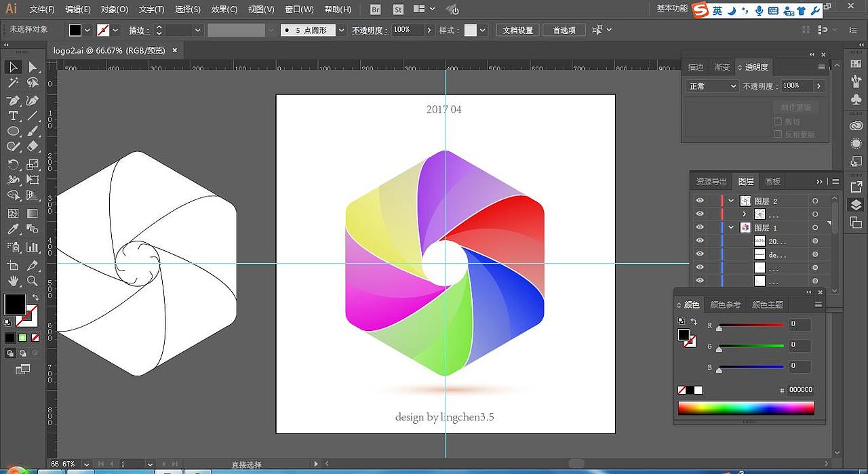Select the Line Segment tool
Image resolution: width=868 pixels, height=474 pixels.
[x=33, y=116]
